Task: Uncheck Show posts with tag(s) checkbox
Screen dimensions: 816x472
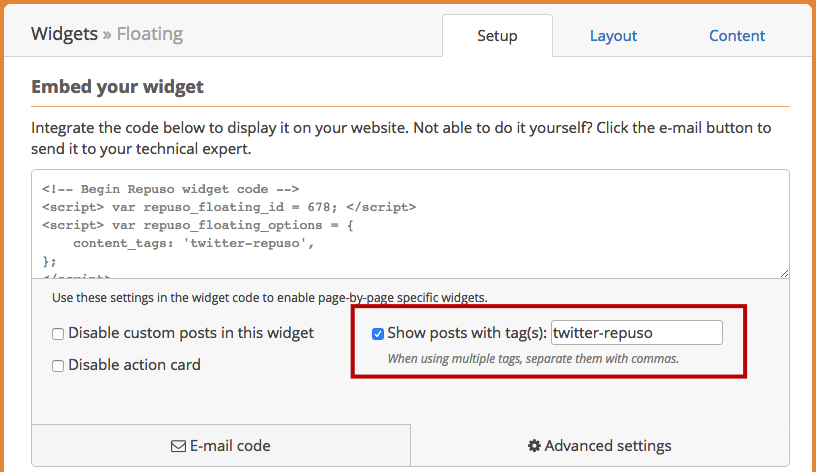Action: (378, 334)
